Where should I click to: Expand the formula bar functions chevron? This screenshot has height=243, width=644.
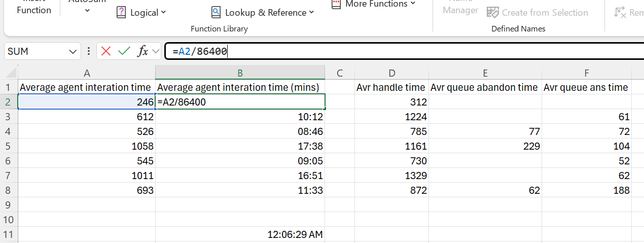[x=155, y=51]
